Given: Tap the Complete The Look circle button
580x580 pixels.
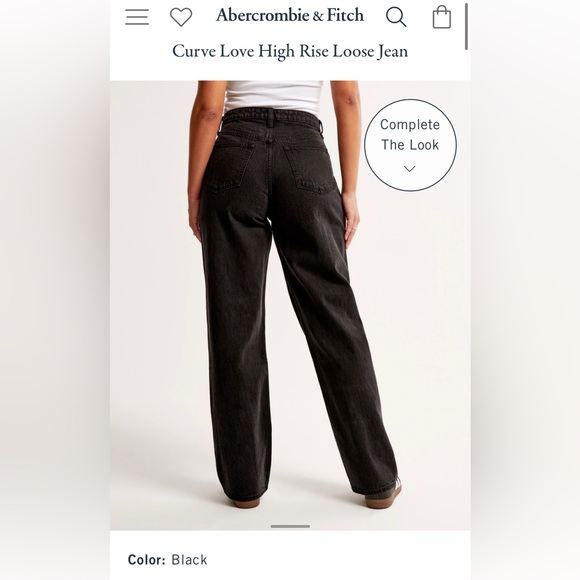Looking at the screenshot, I should 410,145.
